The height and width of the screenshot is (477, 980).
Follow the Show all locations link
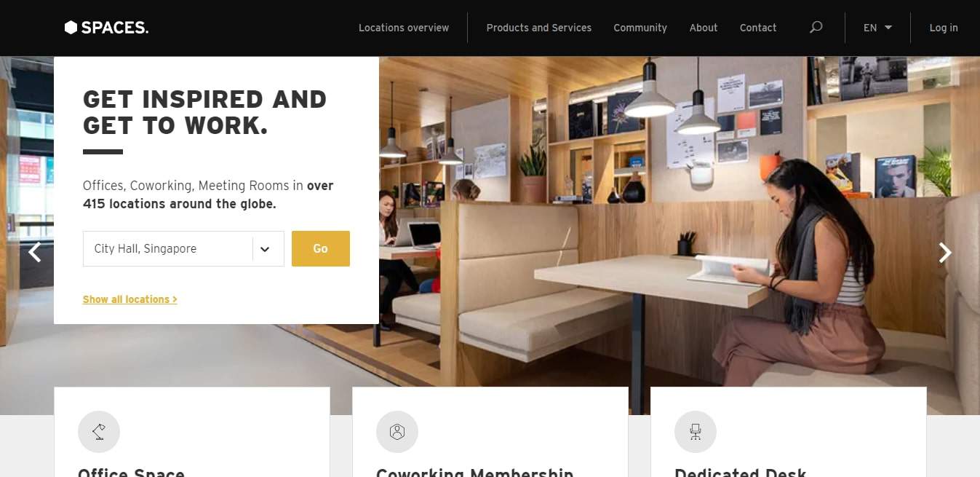130,299
